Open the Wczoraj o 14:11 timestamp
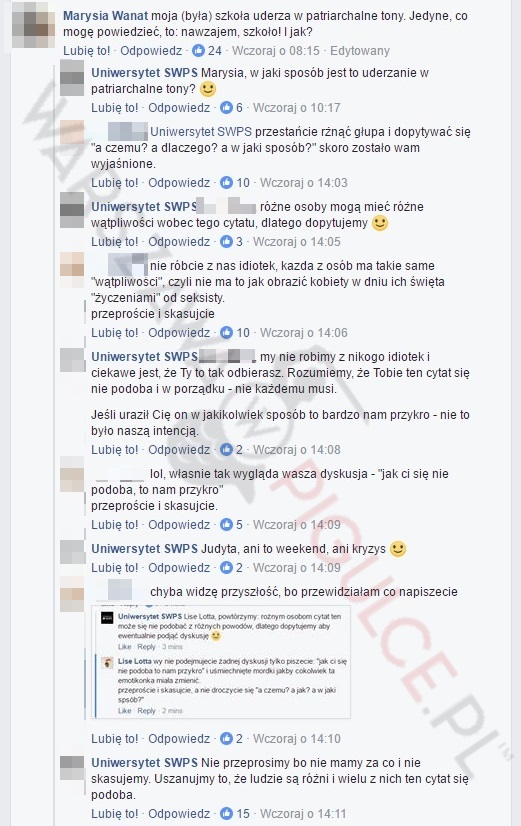This screenshot has width=521, height=826. [x=304, y=814]
